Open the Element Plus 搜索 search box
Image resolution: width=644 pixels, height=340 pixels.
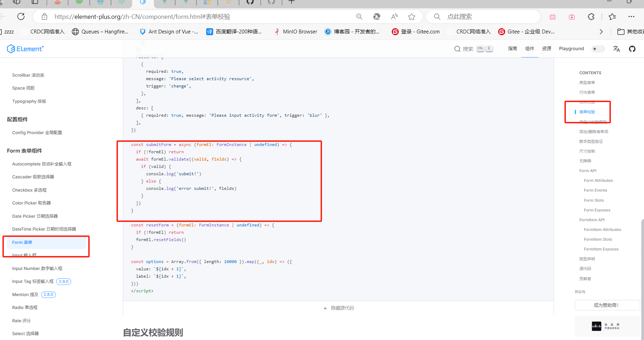473,49
